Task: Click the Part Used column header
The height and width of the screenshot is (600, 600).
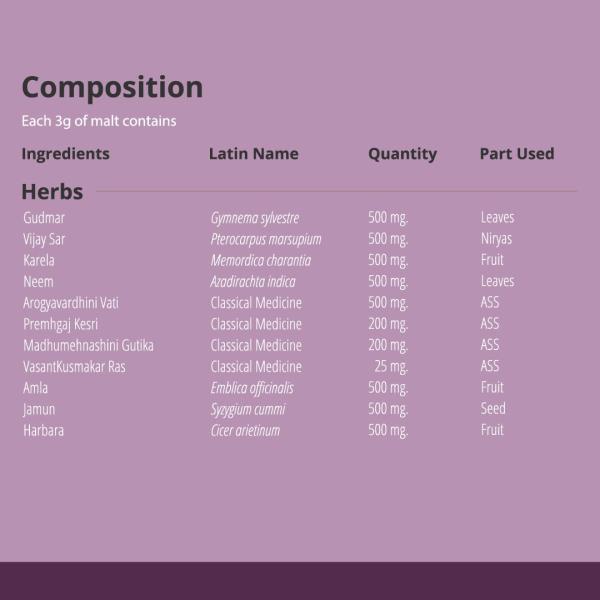Action: pos(516,154)
